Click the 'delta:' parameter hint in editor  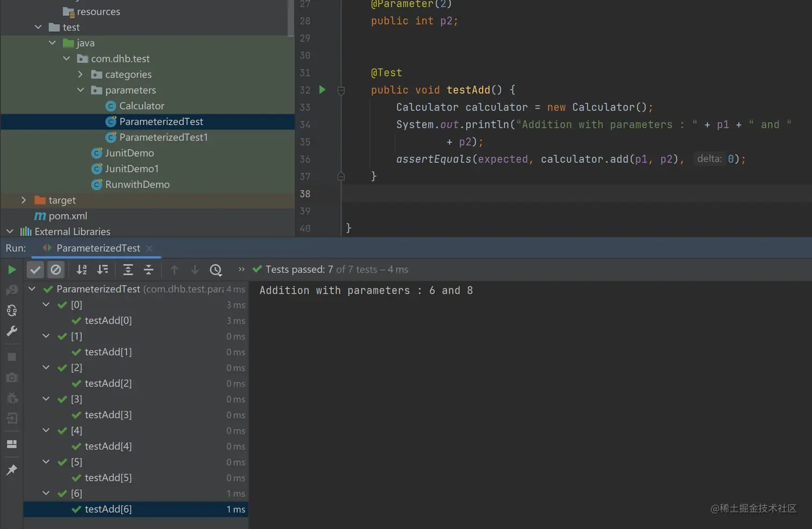click(709, 159)
